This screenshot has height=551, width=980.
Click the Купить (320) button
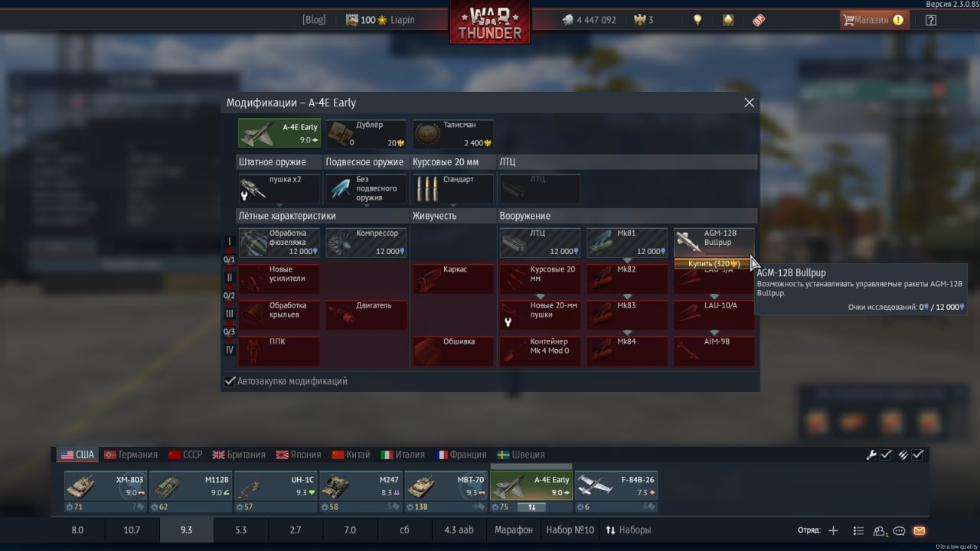713,264
